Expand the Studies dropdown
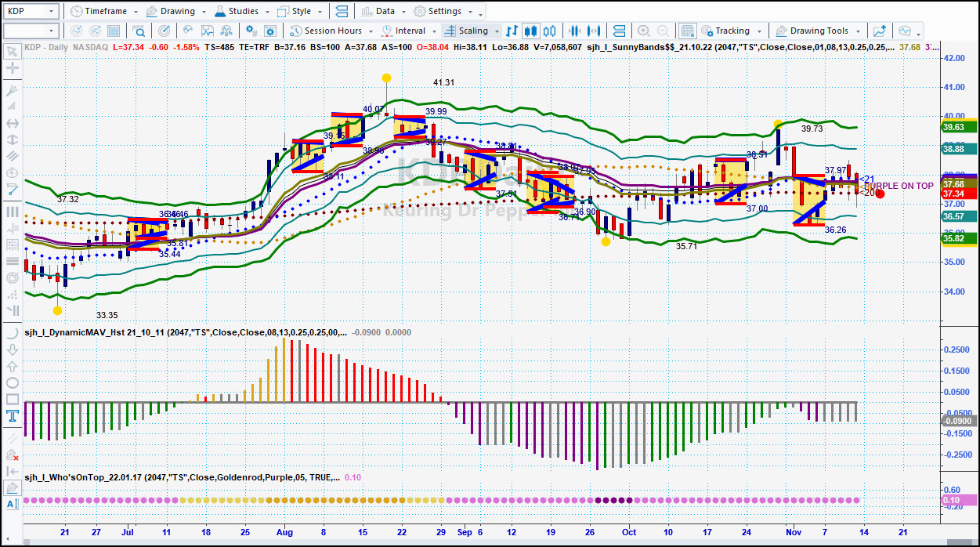Image resolution: width=980 pixels, height=547 pixels. 240,12
